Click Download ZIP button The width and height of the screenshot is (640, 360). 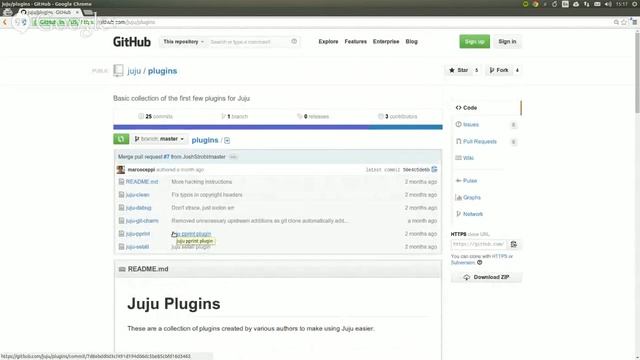click(486, 277)
